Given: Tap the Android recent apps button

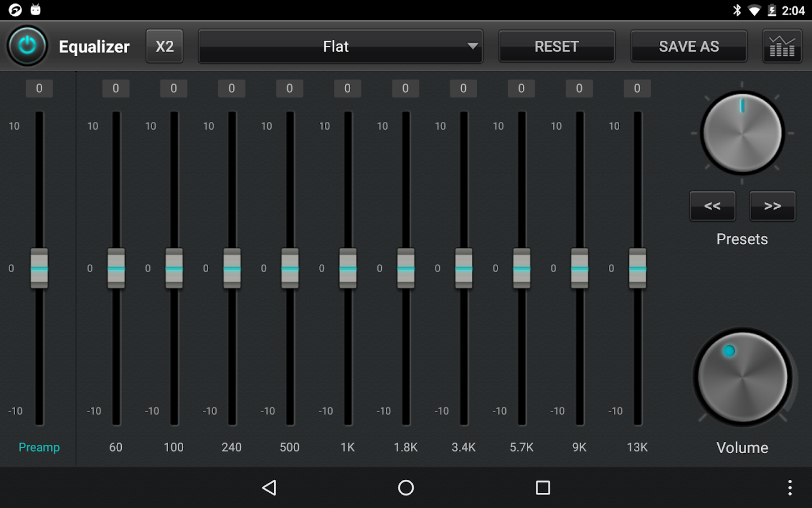Looking at the screenshot, I should pyautogui.click(x=543, y=488).
